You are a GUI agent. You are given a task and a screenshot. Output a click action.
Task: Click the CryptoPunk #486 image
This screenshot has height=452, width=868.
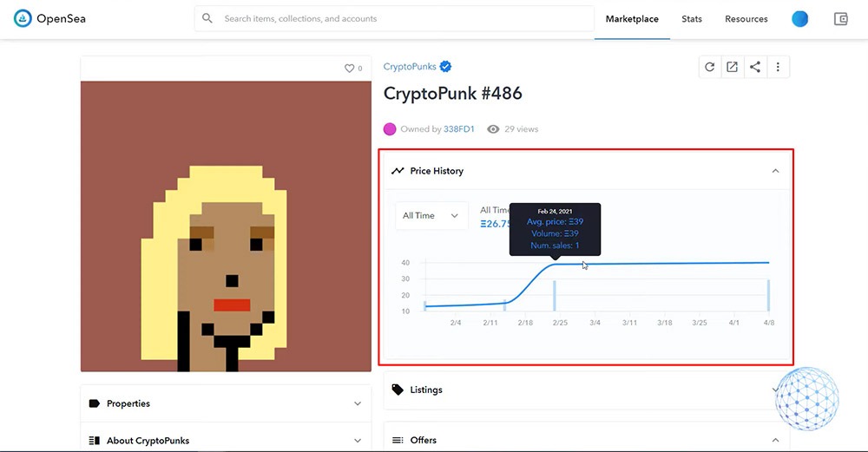[226, 226]
